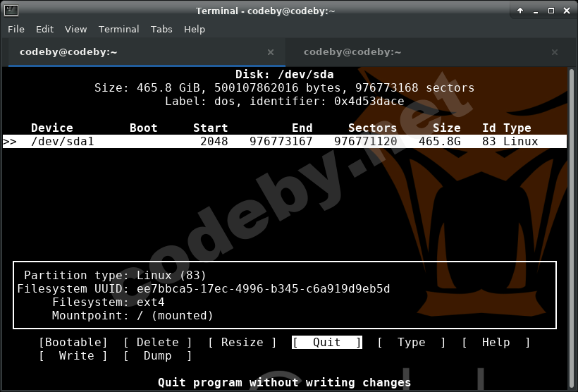Choose the cfdisk Help option
578x392 pixels.
[x=496, y=342]
